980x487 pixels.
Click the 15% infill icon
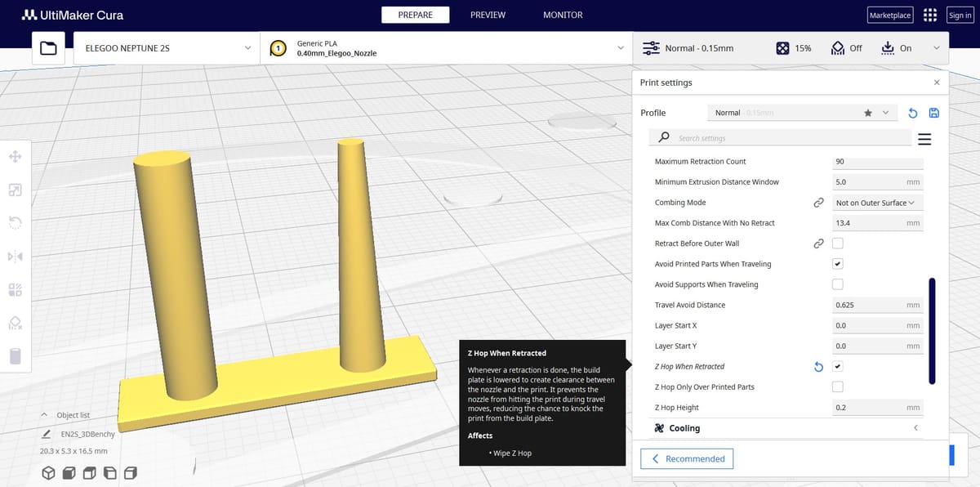pos(782,48)
